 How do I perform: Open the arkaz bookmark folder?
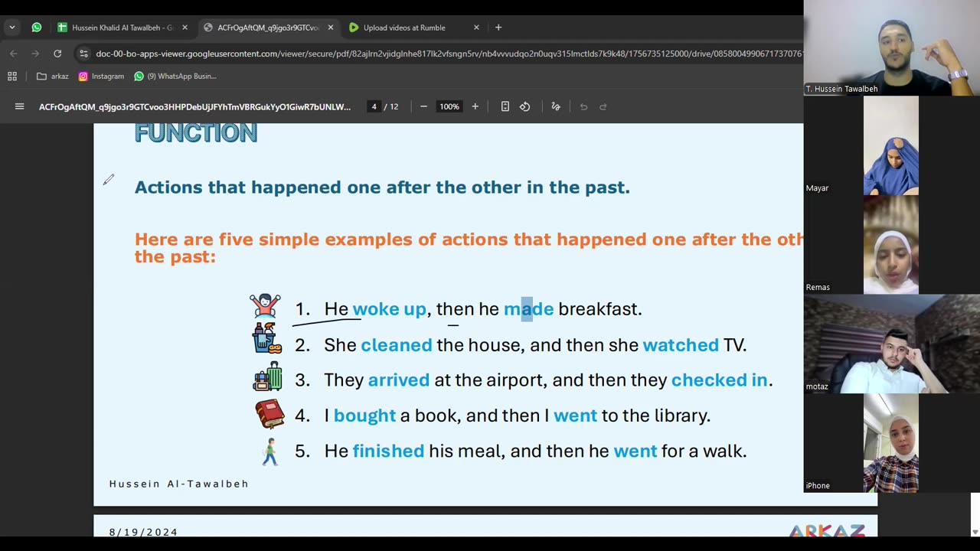coord(53,77)
